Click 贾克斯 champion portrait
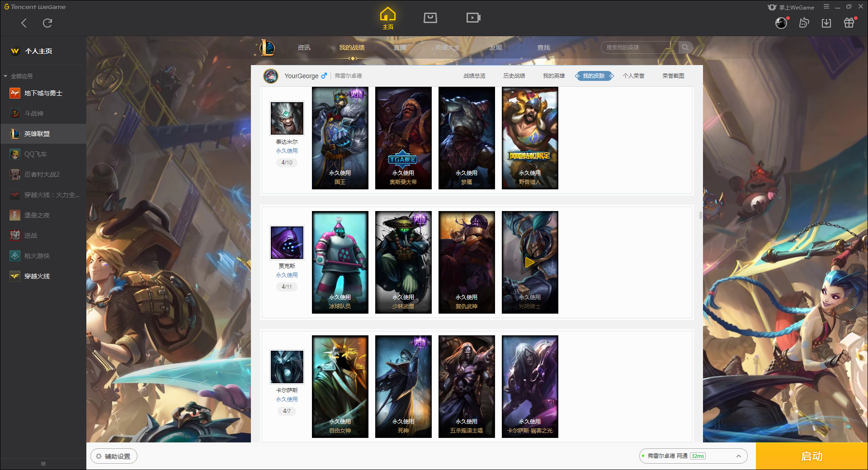The width and height of the screenshot is (868, 470). click(x=287, y=243)
